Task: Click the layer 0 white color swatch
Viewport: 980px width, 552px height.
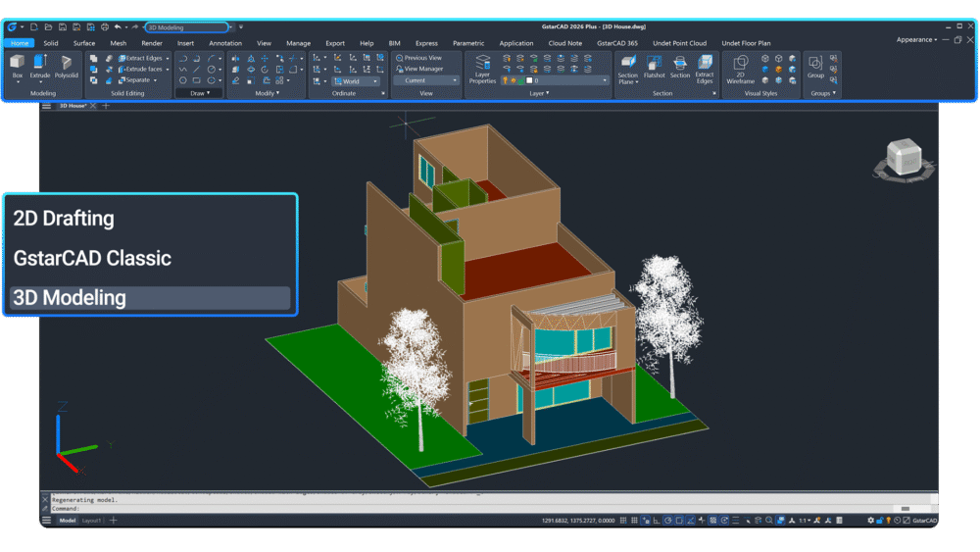Action: pos(529,80)
